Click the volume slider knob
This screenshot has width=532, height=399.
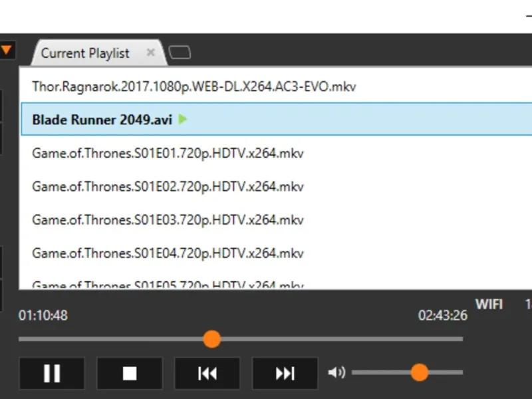(x=420, y=372)
